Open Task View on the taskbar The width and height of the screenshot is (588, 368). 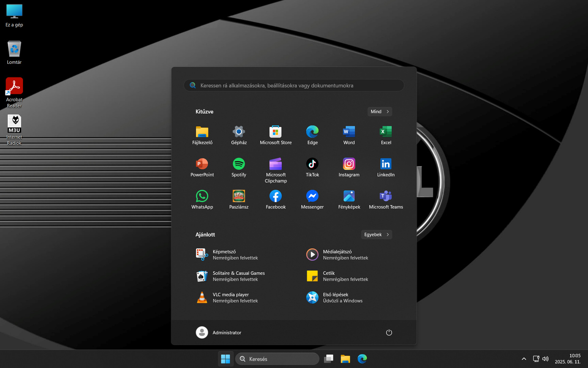329,359
